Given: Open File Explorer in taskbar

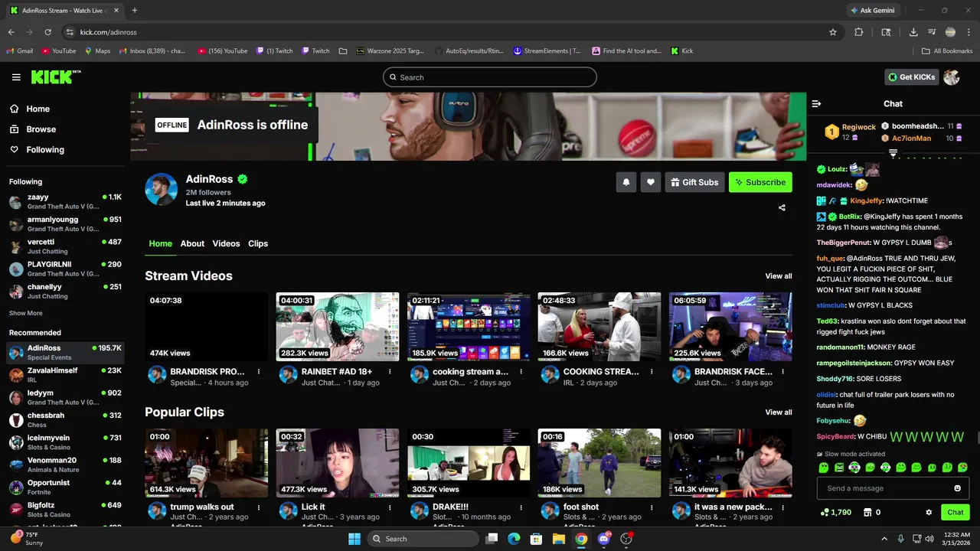Looking at the screenshot, I should pyautogui.click(x=559, y=539).
